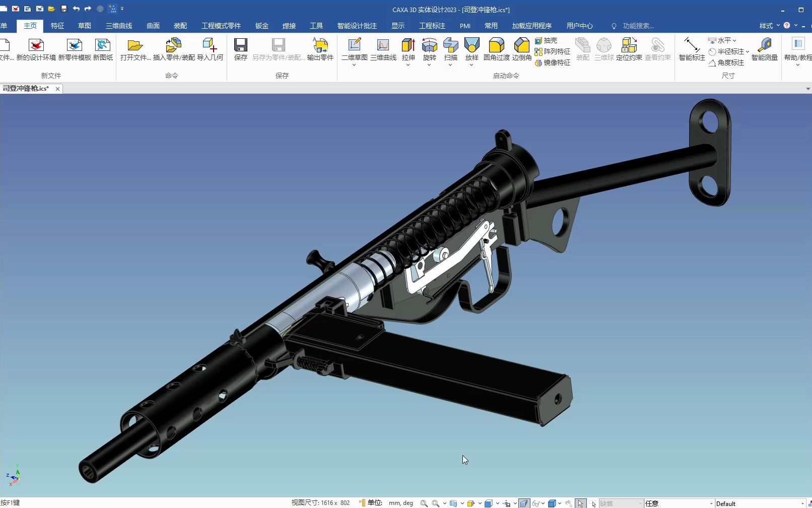Open the 半径标注 dropdown
This screenshot has width=812, height=508.
747,51
